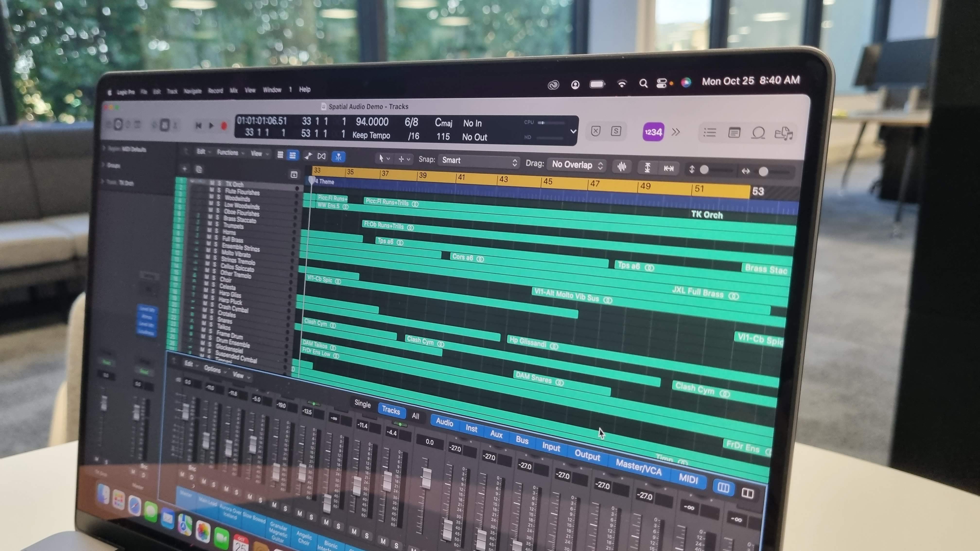Click the wide channel strips icon

click(748, 494)
